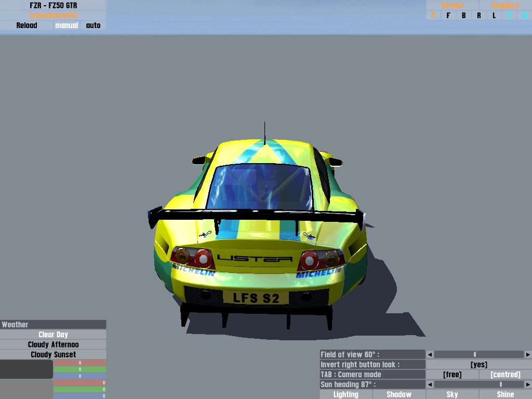Decrease field of view with left arrow
Viewport: 532px width, 399px height.
pos(430,354)
